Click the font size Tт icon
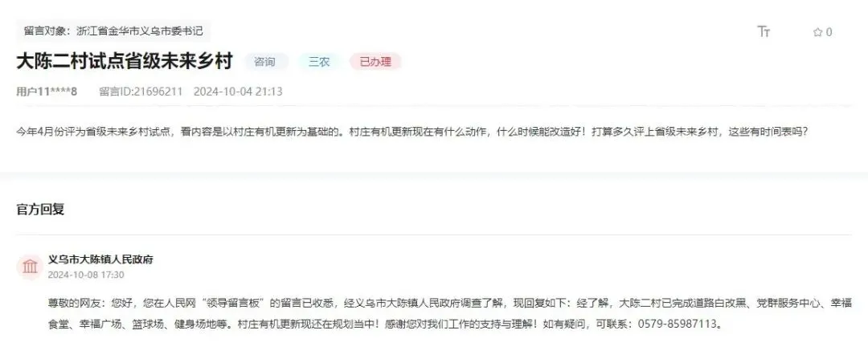The height and width of the screenshot is (363, 868). tap(764, 31)
